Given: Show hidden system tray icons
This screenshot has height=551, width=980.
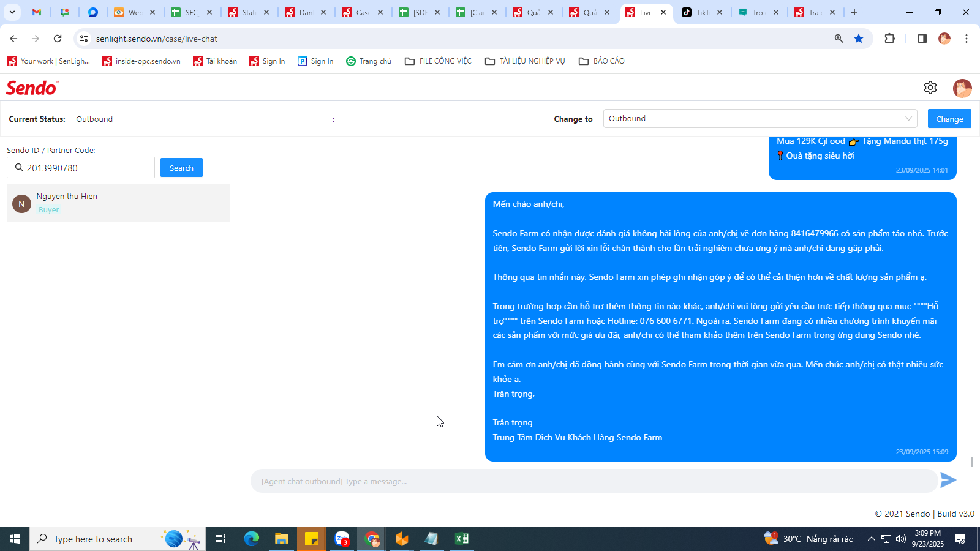Looking at the screenshot, I should [871, 539].
